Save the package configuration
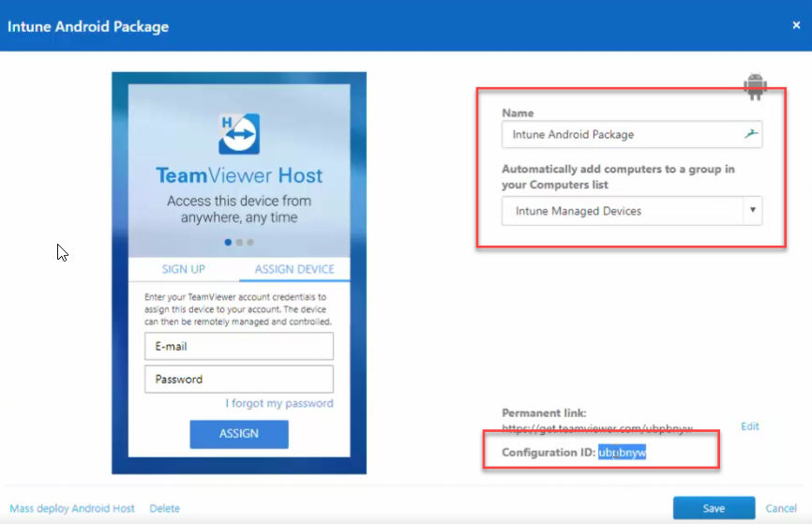812x524 pixels. pos(714,508)
